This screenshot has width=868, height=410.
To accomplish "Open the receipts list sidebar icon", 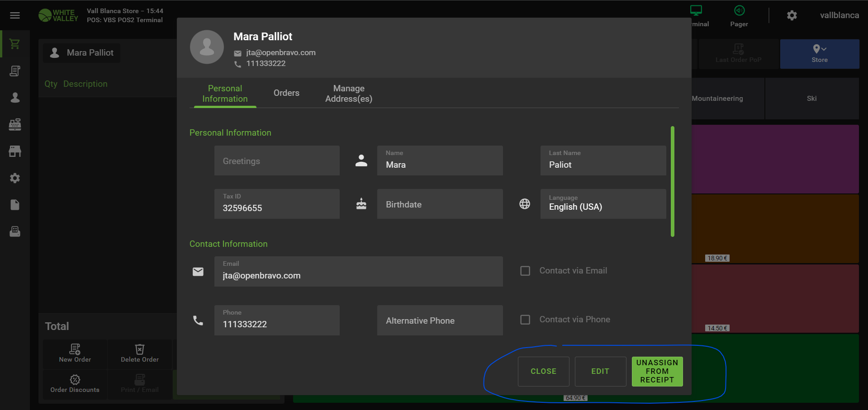I will 15,71.
